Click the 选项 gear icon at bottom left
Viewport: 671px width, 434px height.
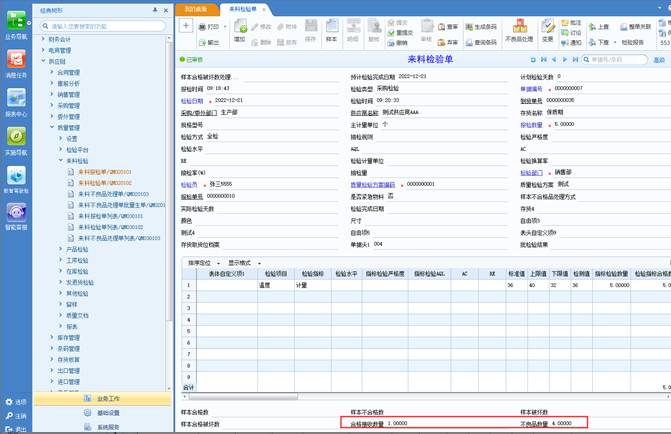[9, 402]
